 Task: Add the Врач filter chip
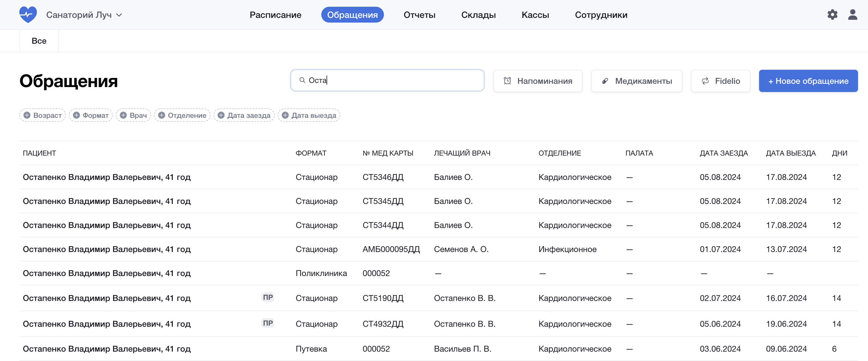point(133,115)
